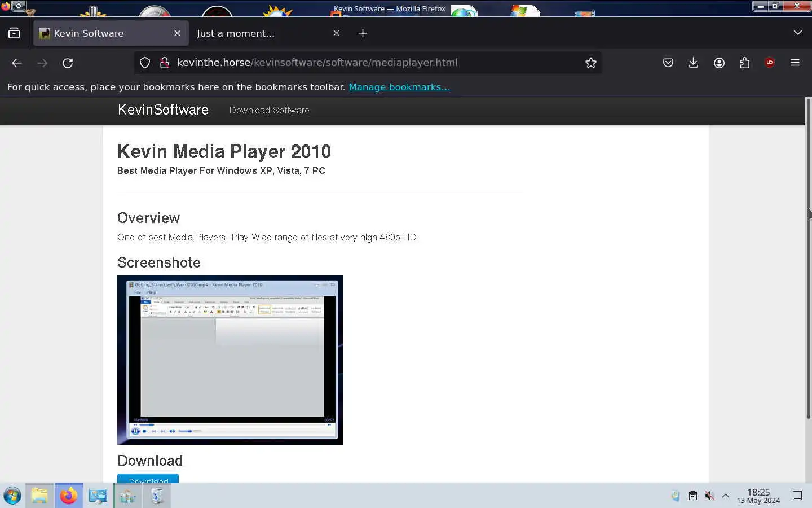The height and width of the screenshot is (508, 812).
Task: Open the file manager taskbar icon
Action: point(39,496)
